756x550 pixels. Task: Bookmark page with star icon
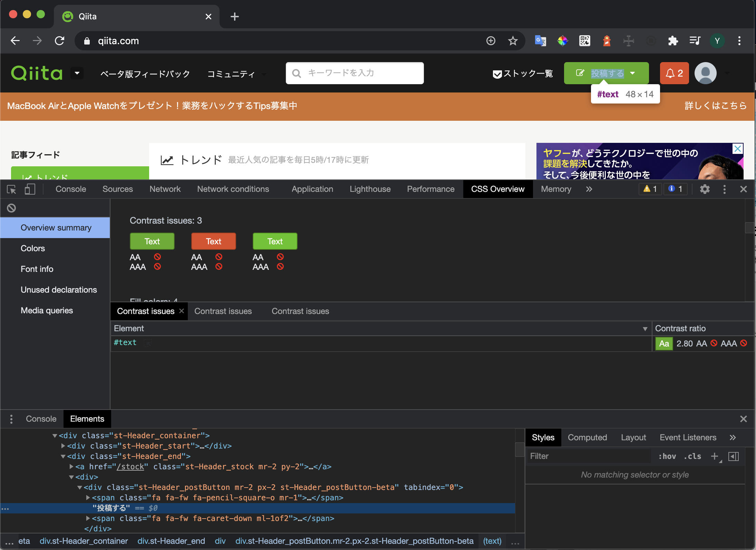(x=513, y=41)
